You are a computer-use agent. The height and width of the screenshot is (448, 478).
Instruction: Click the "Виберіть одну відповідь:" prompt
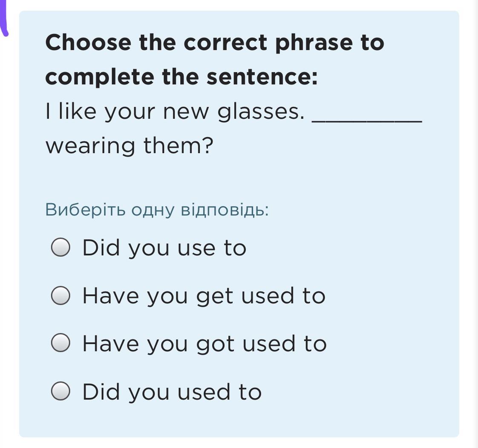(x=157, y=210)
